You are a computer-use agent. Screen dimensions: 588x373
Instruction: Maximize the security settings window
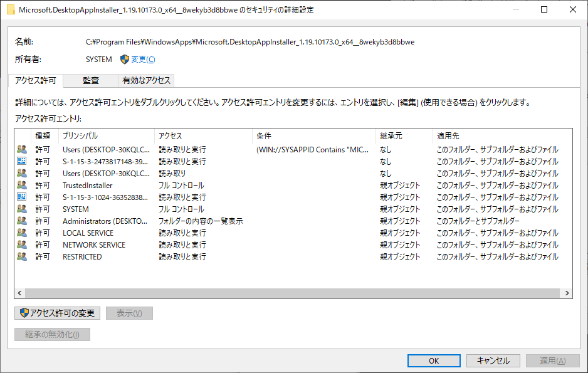coord(544,10)
